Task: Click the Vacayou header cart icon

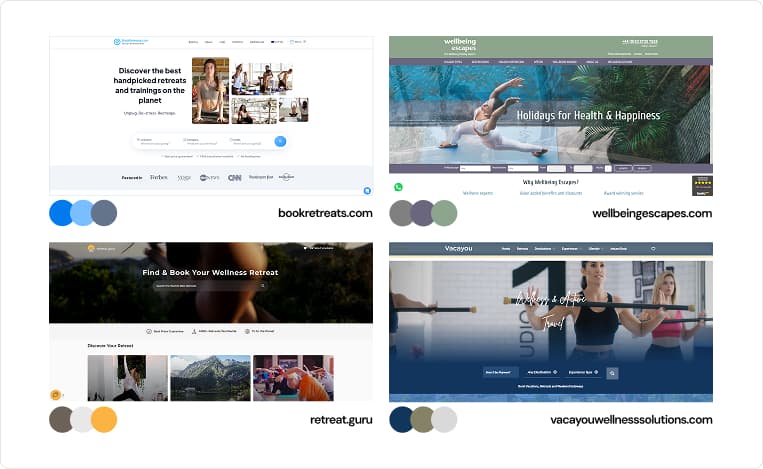Action: pos(653,249)
